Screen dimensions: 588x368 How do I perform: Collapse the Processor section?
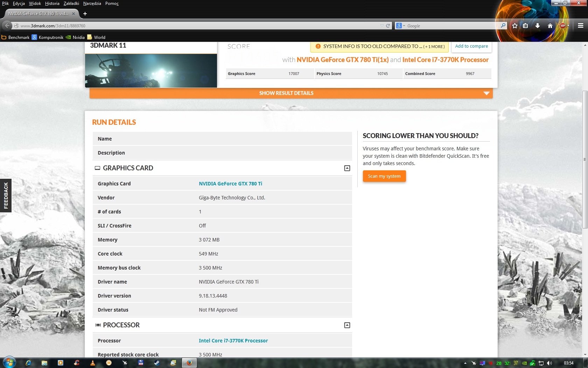point(347,325)
